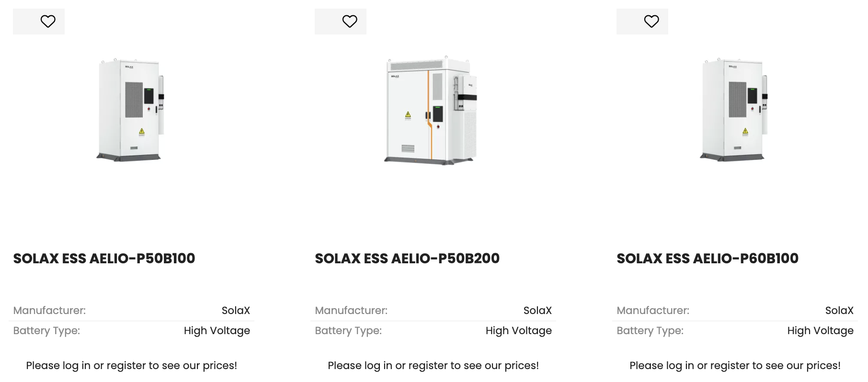868x382 pixels.
Task: Select the AELIO-P60B100 product thumbnail
Action: pos(734,110)
